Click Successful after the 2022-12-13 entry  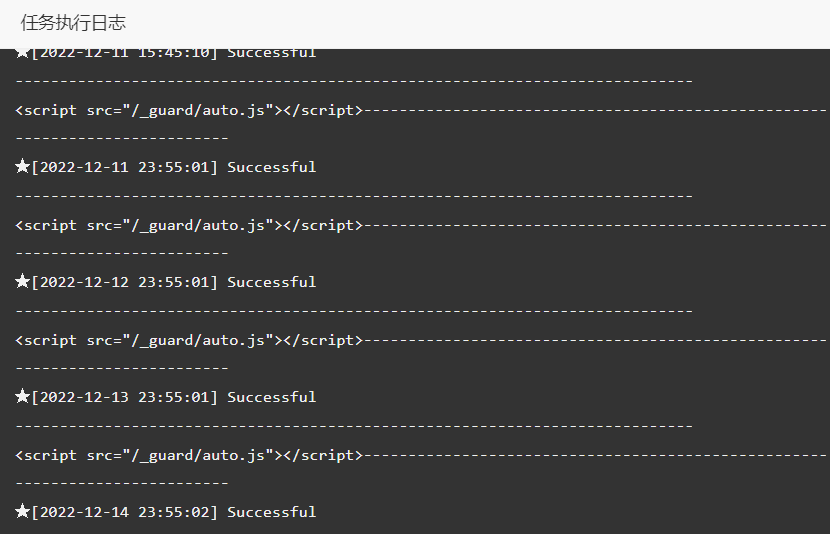point(272,397)
